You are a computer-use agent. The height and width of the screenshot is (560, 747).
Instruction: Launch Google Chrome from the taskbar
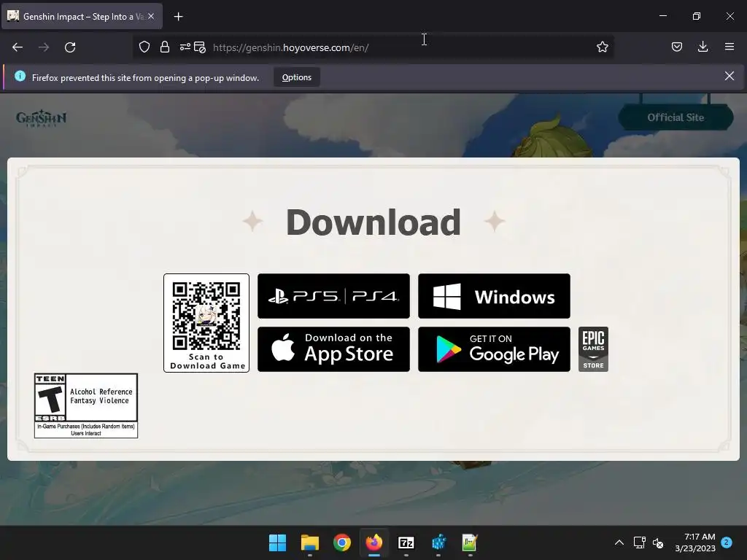341,542
